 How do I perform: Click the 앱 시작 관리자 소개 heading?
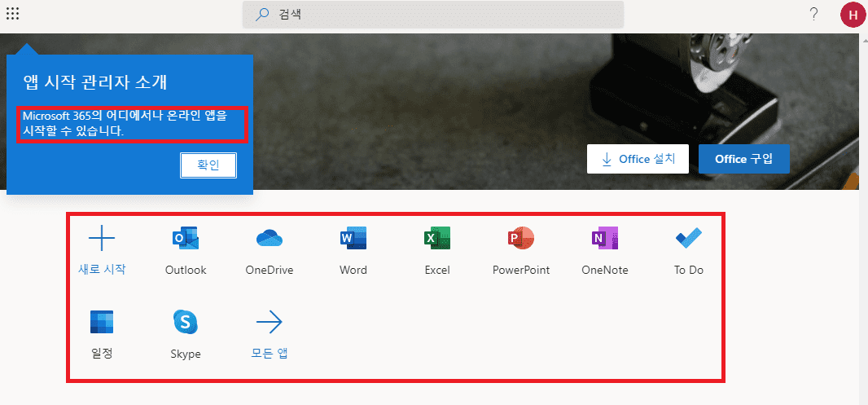pyautogui.click(x=95, y=82)
